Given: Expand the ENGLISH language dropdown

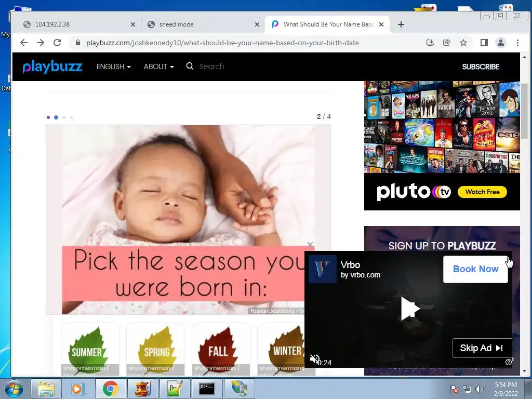Looking at the screenshot, I should [113, 66].
